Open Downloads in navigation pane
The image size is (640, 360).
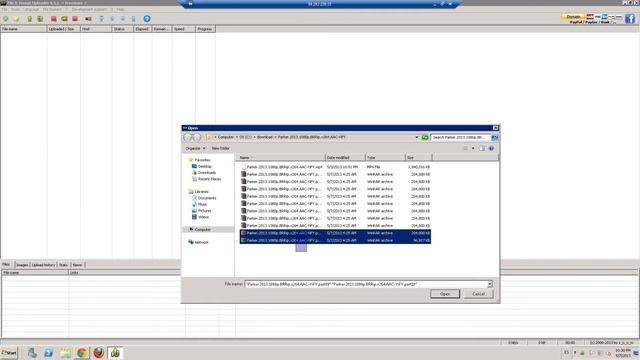[204, 173]
